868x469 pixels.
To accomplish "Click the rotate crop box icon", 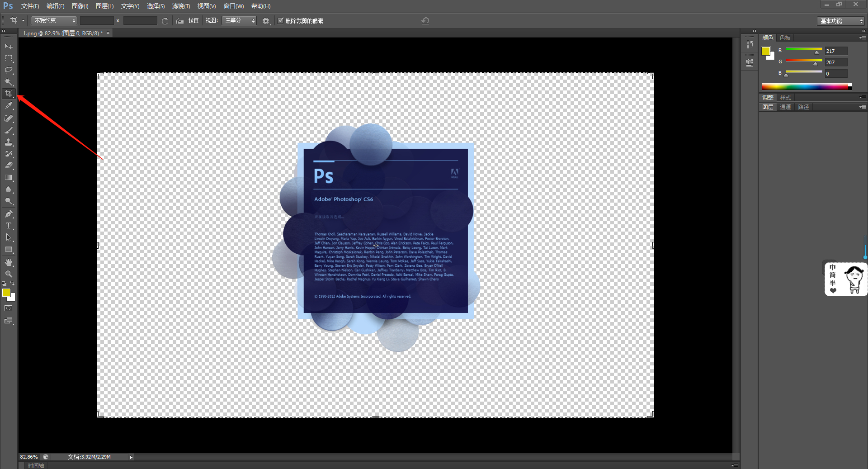I will click(x=165, y=21).
